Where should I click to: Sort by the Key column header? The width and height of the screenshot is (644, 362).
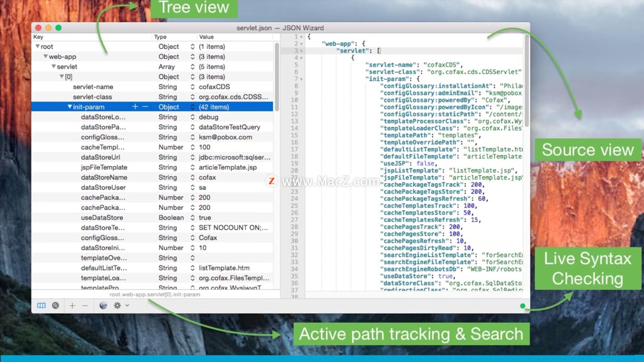pos(92,37)
